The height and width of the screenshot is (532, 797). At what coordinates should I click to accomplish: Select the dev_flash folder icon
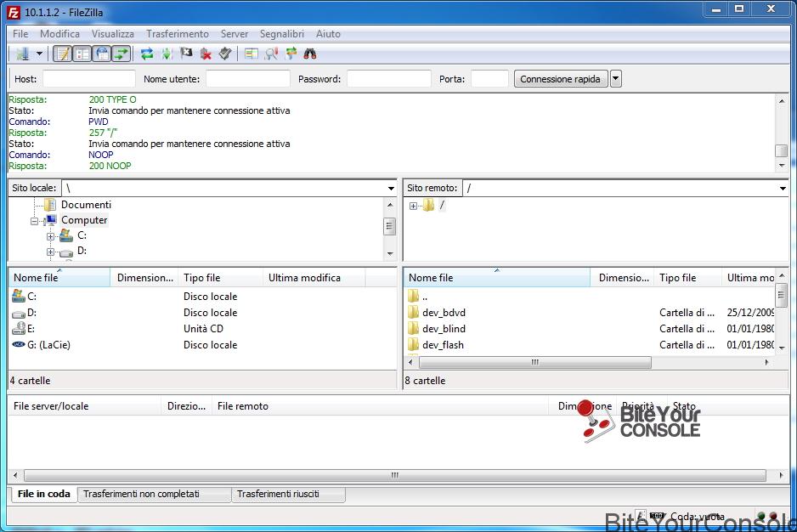(413, 344)
